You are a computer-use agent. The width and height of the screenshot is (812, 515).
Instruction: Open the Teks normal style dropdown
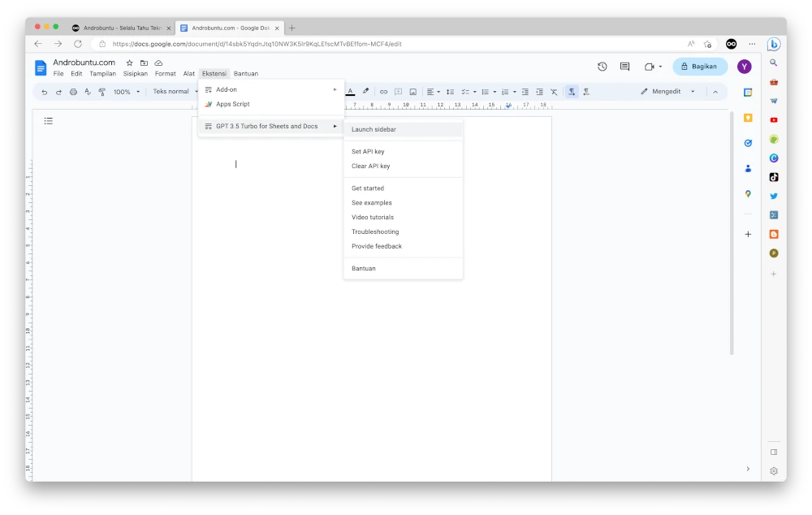[x=172, y=92]
